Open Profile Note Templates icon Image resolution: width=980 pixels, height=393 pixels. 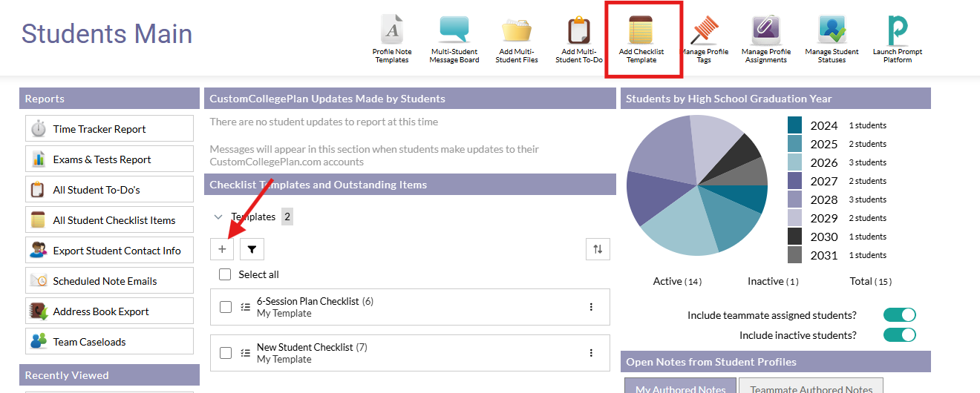pyautogui.click(x=391, y=30)
